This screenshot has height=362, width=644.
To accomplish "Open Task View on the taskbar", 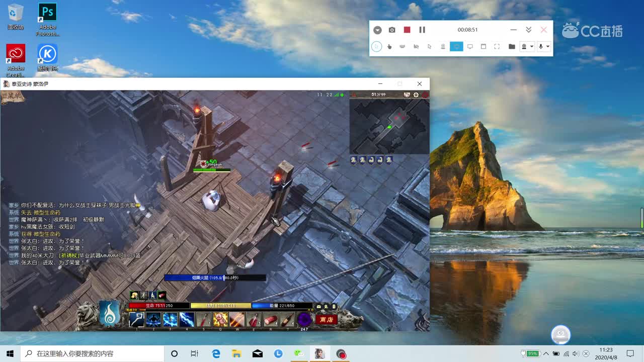I will [x=194, y=353].
